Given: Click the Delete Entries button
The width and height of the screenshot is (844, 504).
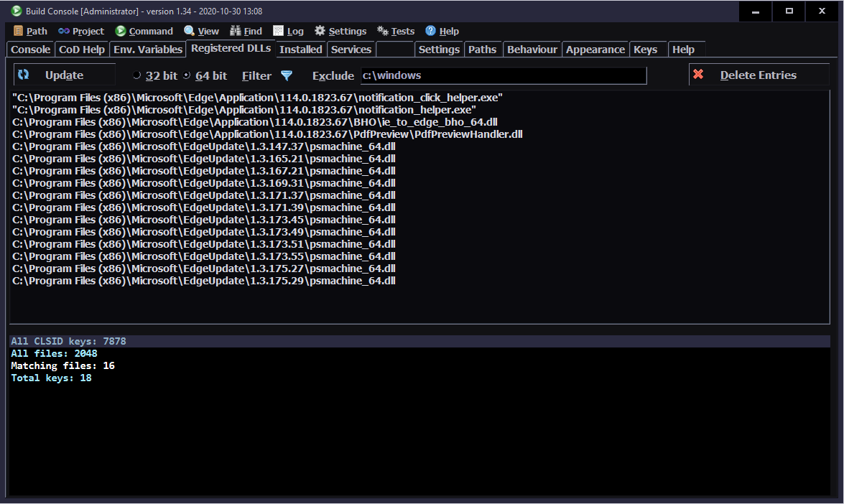Looking at the screenshot, I should 759,75.
